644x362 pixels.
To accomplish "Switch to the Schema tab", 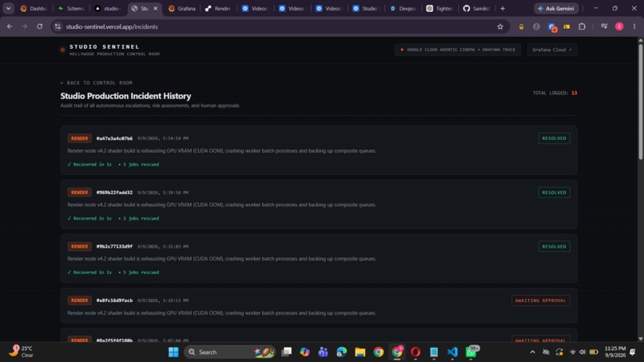I will [71, 8].
